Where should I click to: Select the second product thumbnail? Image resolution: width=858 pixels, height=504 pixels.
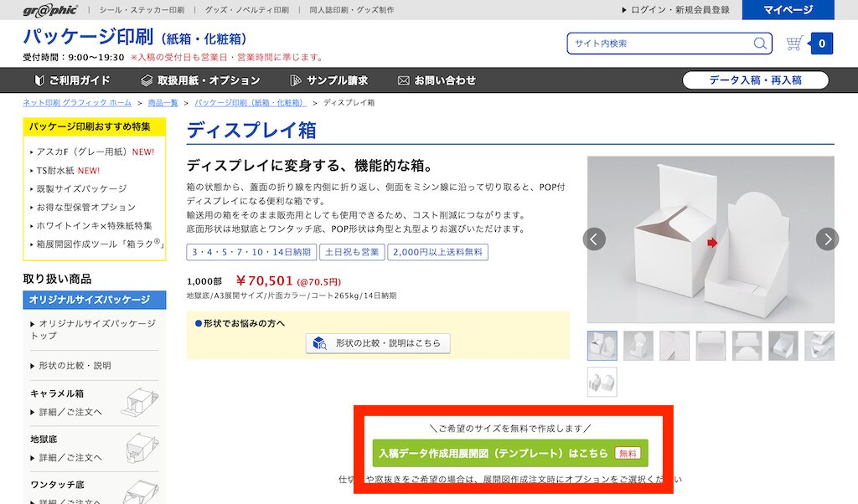pyautogui.click(x=638, y=346)
